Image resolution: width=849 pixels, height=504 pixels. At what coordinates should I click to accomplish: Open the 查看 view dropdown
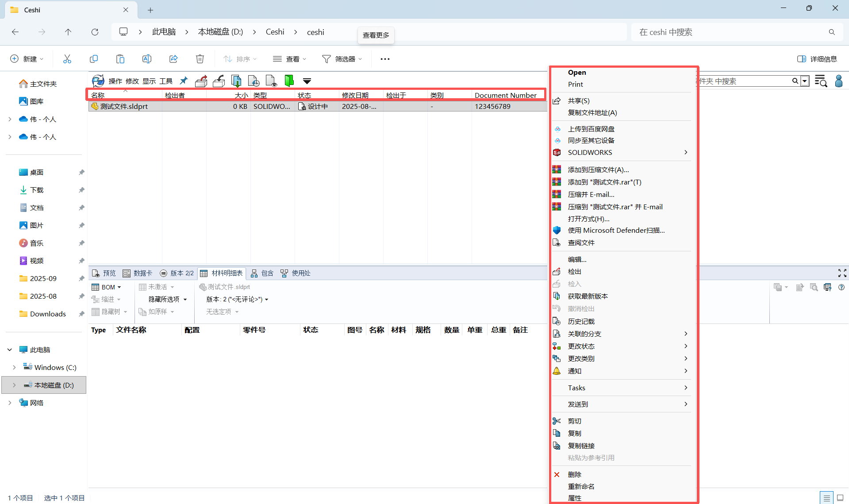click(x=289, y=59)
